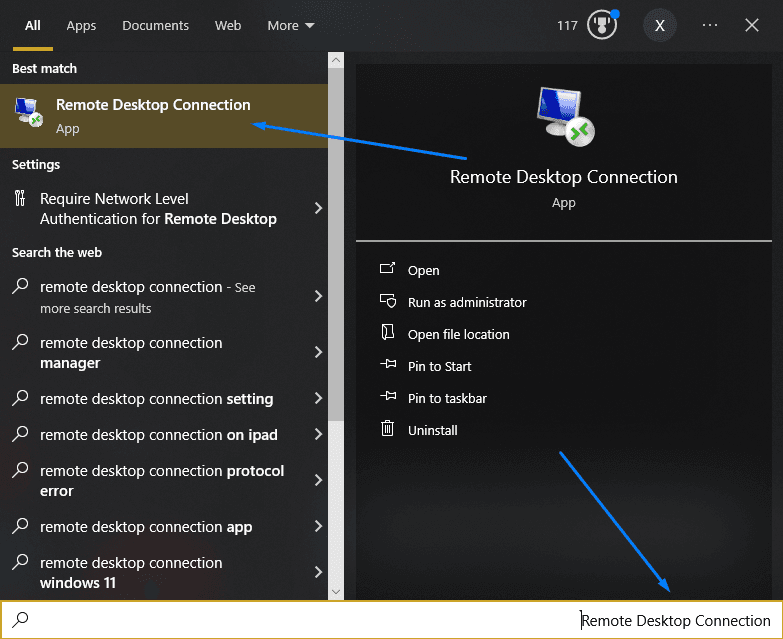Image resolution: width=783 pixels, height=639 pixels.
Task: Select 'remote desktop connection manager' suggestion
Action: coord(164,352)
